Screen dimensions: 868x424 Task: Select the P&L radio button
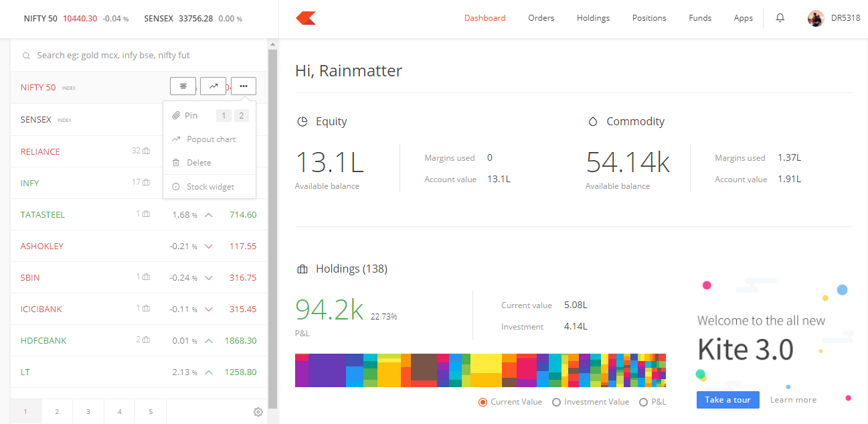(644, 402)
